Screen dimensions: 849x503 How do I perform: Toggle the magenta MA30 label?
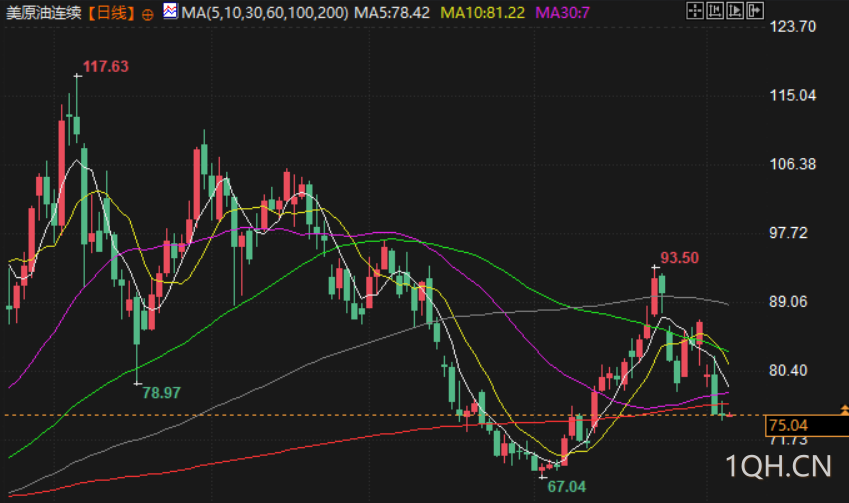click(562, 13)
